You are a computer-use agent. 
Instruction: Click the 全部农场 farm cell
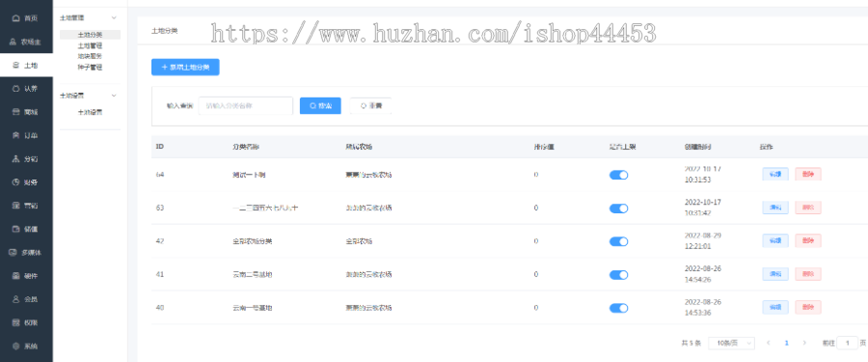coord(359,241)
